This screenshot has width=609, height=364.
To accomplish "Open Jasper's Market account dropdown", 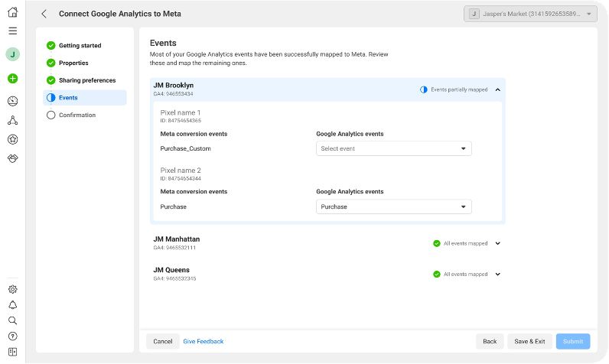I will point(530,14).
